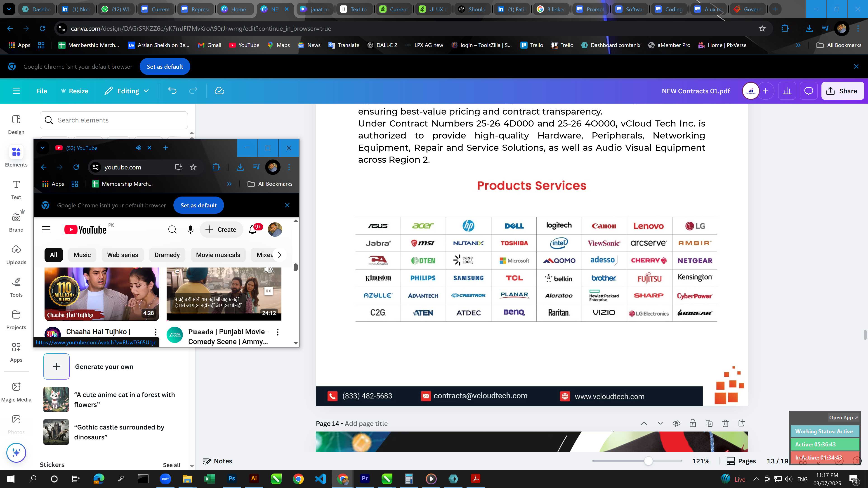Image resolution: width=868 pixels, height=488 pixels.
Task: Click the undo arrow in Canva toolbar
Action: tap(172, 91)
